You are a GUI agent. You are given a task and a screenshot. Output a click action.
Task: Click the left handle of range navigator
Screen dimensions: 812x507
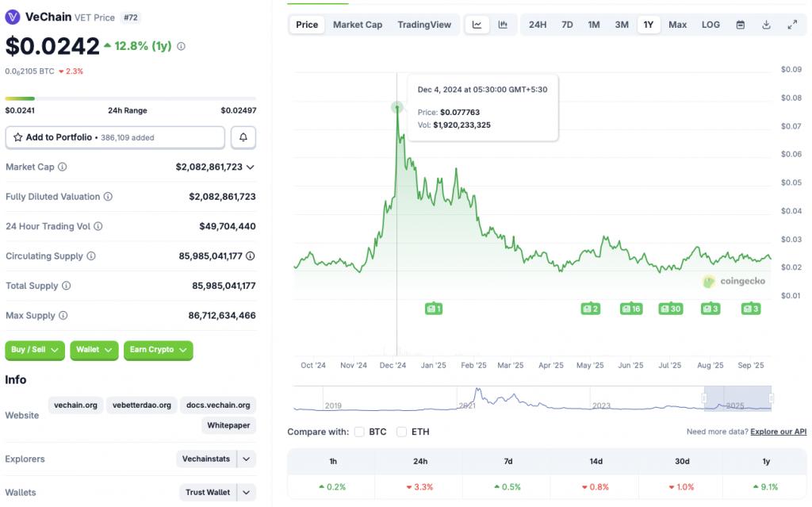click(x=704, y=398)
